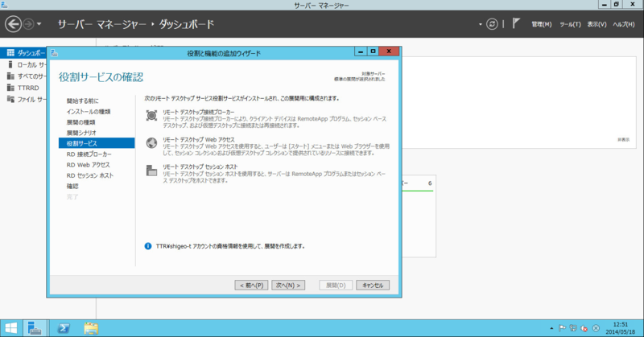Viewport: 644px width, 337px height.
Task: Click Server Manager taskbar icon
Action: (x=35, y=328)
